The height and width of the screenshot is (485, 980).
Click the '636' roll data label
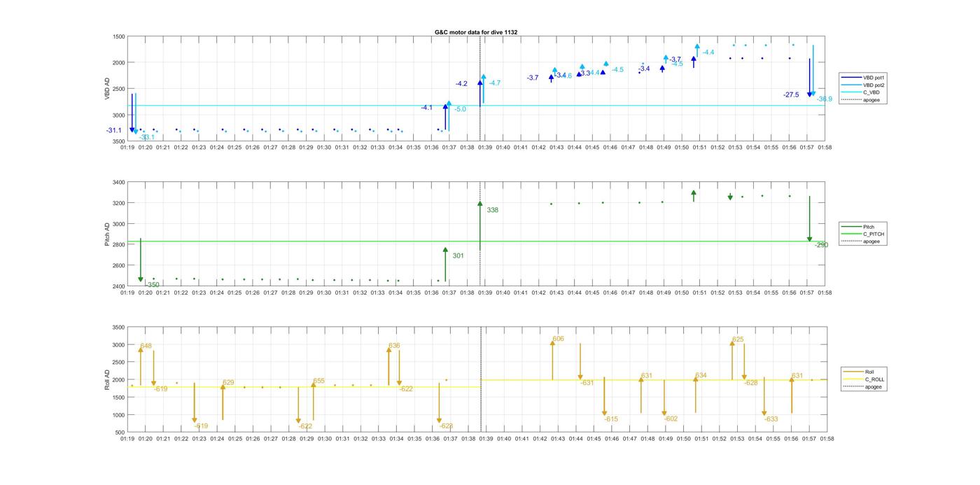pyautogui.click(x=394, y=346)
